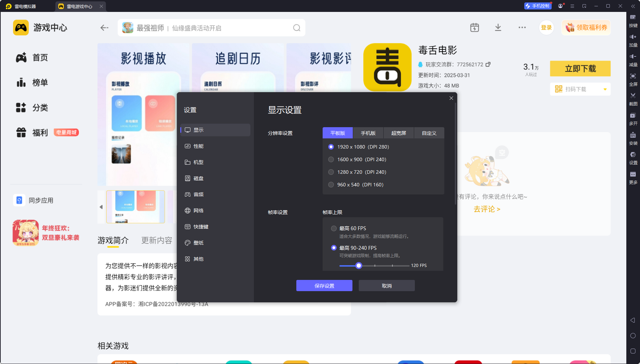Open the 更多 more tools icon
Viewport: 640px width, 364px height.
tap(633, 178)
